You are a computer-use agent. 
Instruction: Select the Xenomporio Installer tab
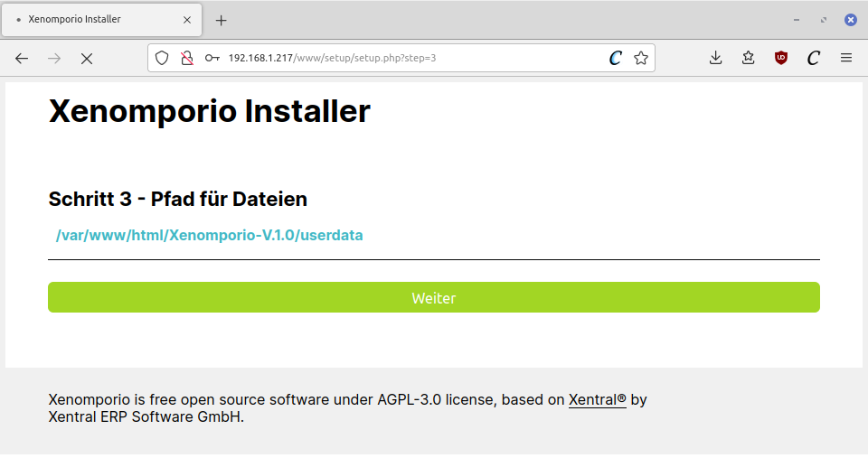(x=90, y=19)
